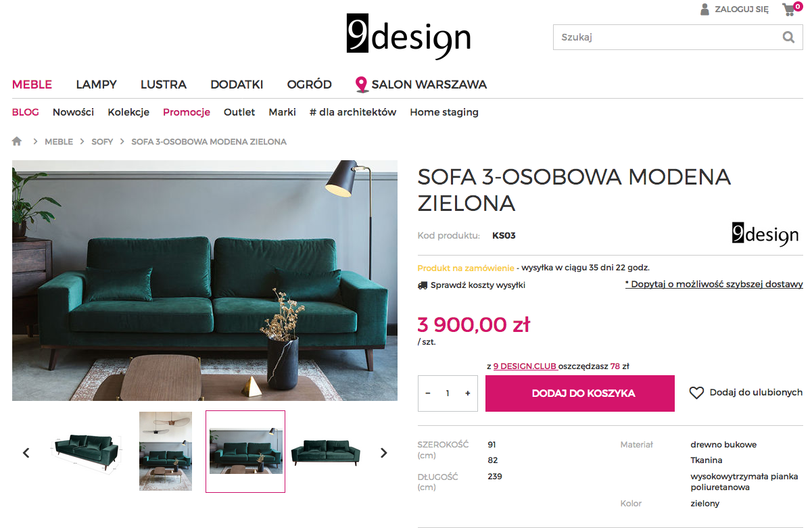Select the sofa dimensions thumbnail
This screenshot has height=528, width=812.
point(86,452)
